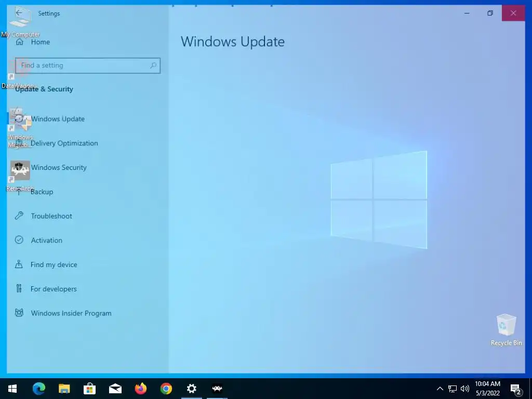Click the Windows Insider cat icon
532x399 pixels.
(x=19, y=313)
